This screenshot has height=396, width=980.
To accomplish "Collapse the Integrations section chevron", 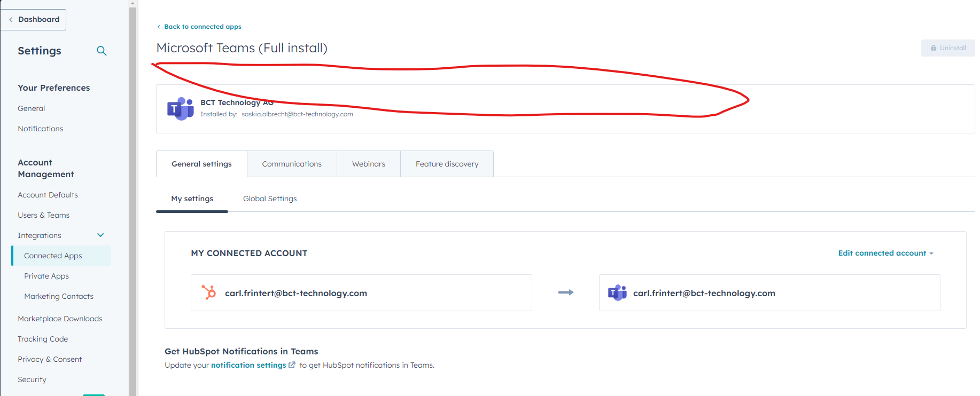I will tap(100, 235).
